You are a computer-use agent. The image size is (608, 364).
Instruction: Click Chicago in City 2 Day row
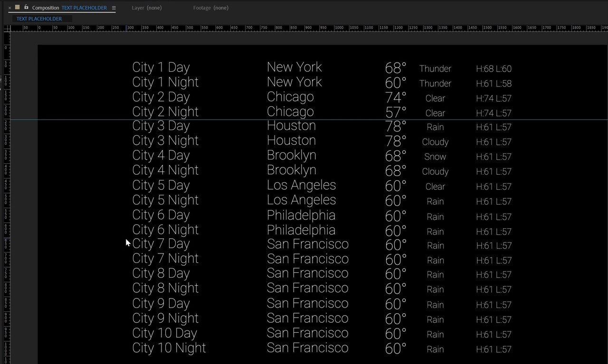(x=290, y=97)
